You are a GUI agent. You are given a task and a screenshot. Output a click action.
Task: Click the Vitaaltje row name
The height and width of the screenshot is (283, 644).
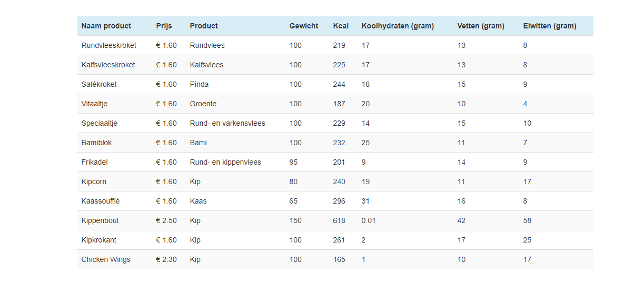pyautogui.click(x=95, y=104)
